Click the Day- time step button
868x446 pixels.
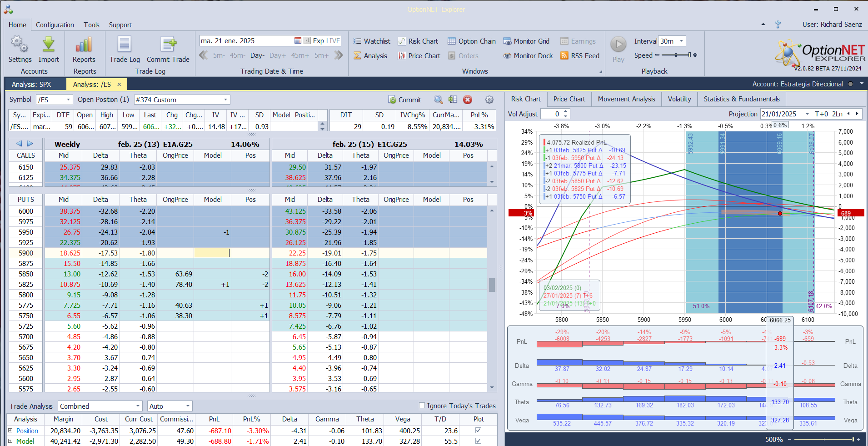click(257, 55)
